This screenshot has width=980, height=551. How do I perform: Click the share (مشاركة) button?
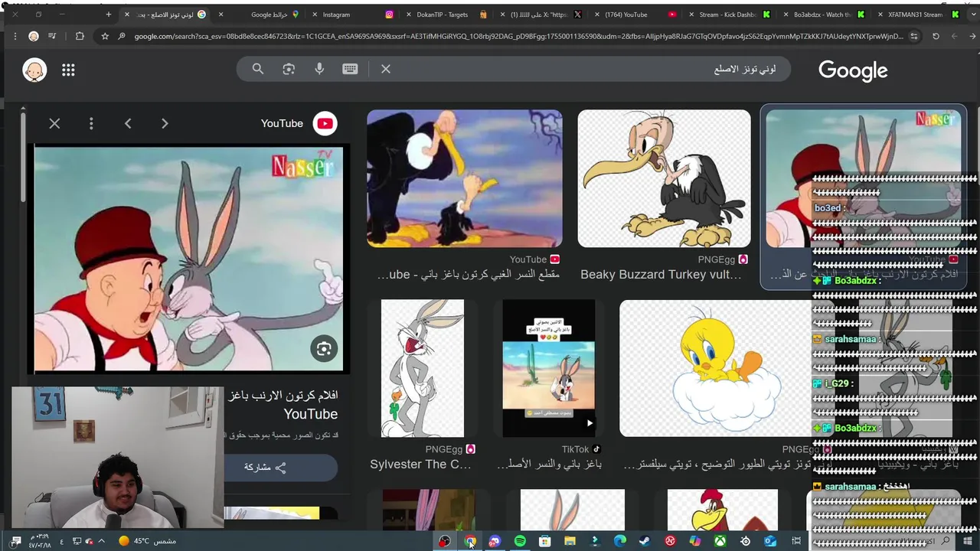point(280,467)
